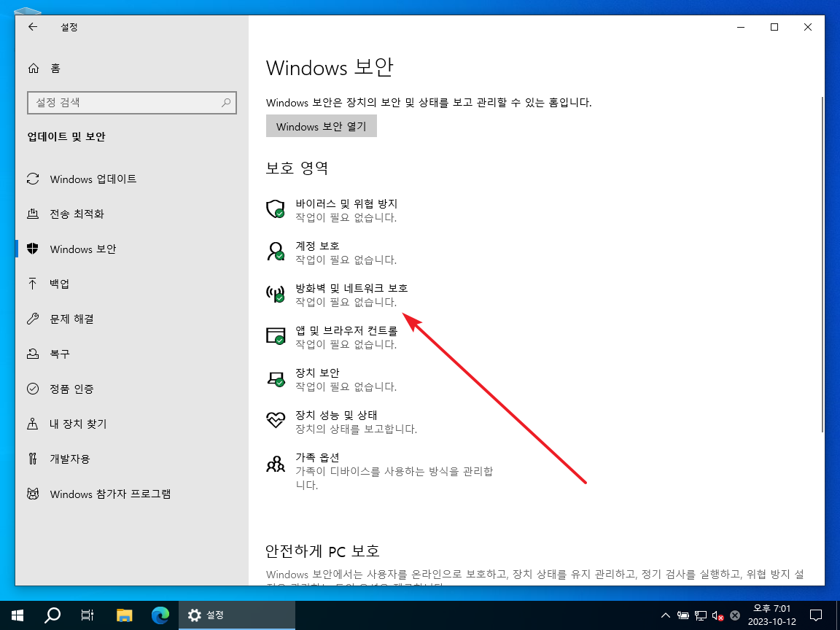Viewport: 840px width, 630px height.
Task: Open 장치 성능 및 상태 link
Action: [x=336, y=415]
